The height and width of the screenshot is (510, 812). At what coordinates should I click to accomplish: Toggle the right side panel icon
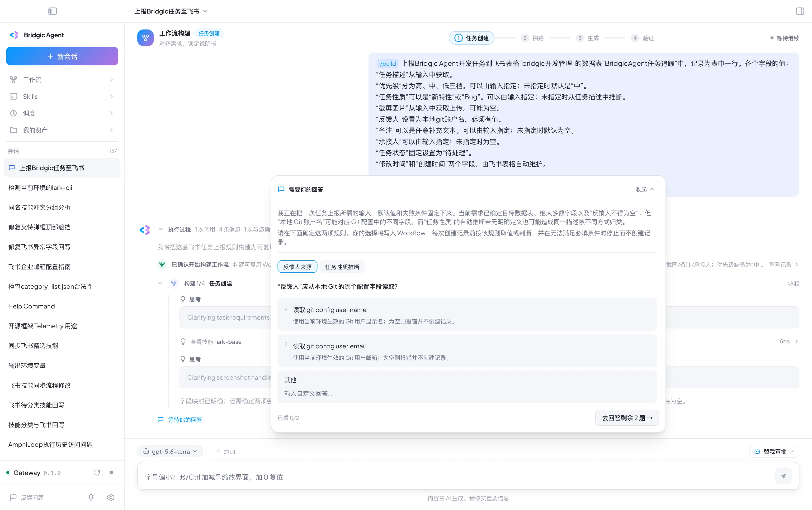(x=800, y=11)
